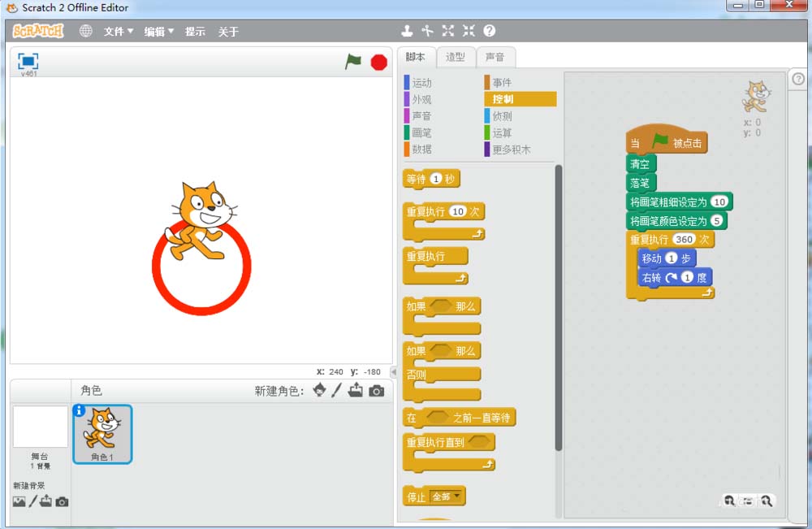Open the 编辑 menu
Screen dimensions: 812x529
point(159,32)
